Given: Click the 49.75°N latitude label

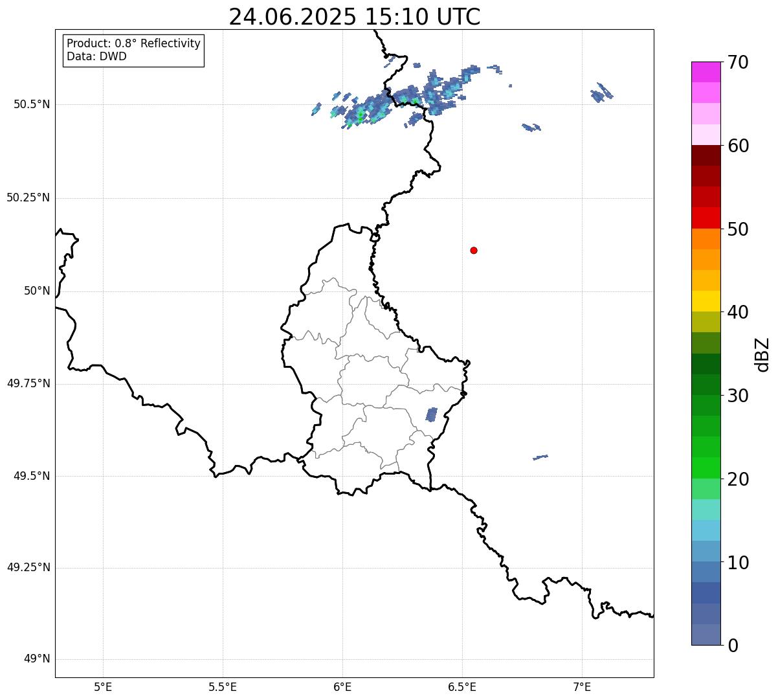Looking at the screenshot, I should point(28,383).
